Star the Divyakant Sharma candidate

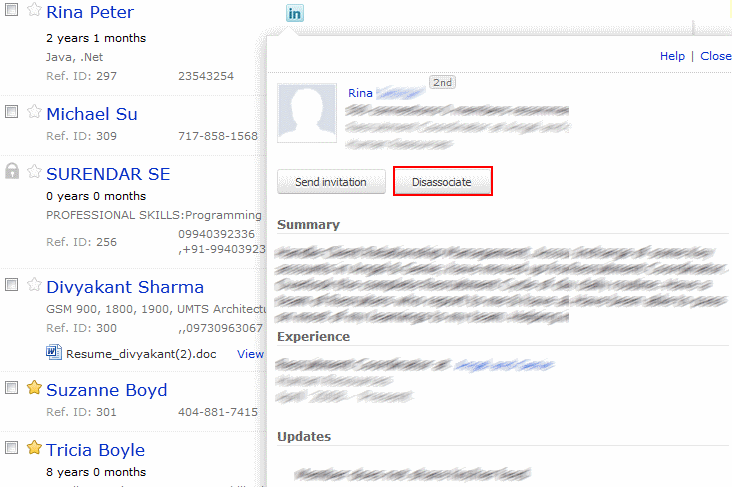click(x=34, y=284)
